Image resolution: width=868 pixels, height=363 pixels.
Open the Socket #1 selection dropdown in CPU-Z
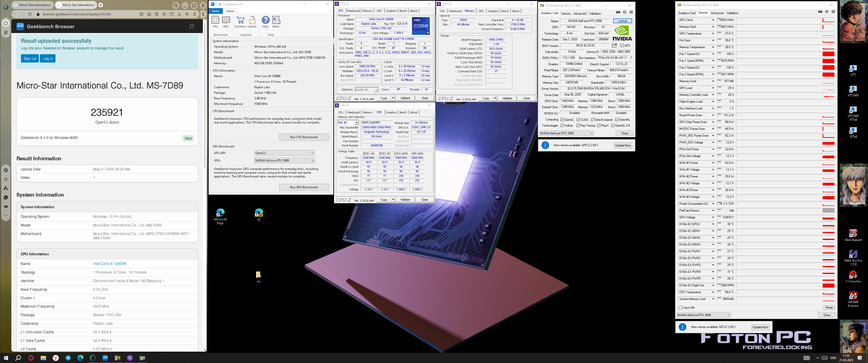367,89
